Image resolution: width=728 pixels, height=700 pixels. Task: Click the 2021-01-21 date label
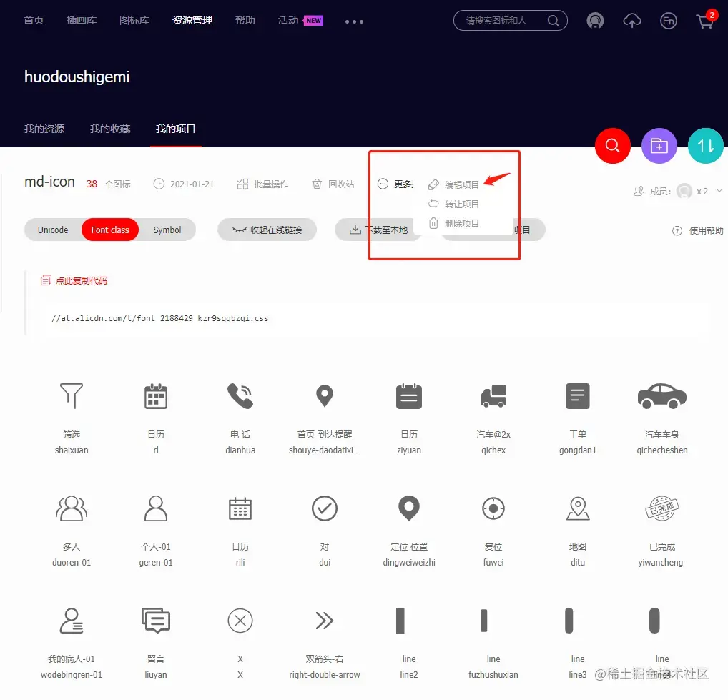(184, 184)
